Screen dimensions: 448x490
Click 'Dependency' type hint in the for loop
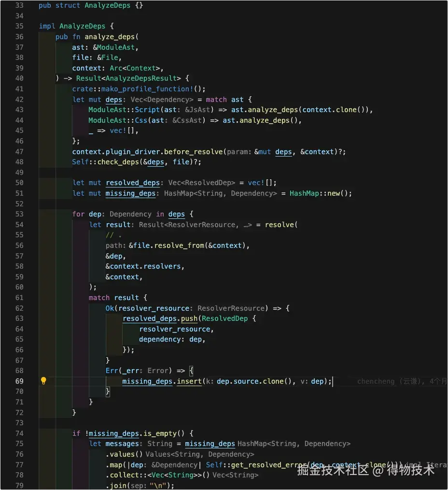coord(130,214)
